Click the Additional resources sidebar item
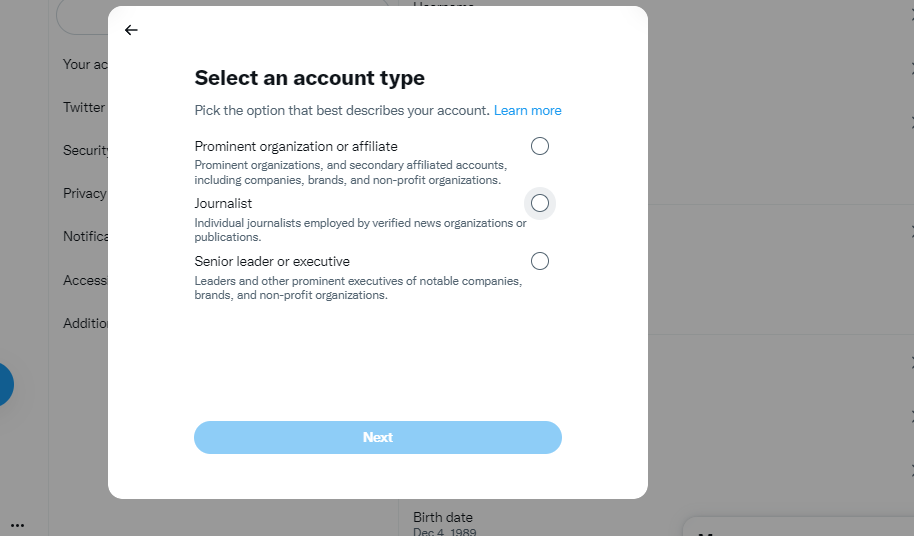Screen dimensions: 914x536 click(x=85, y=323)
